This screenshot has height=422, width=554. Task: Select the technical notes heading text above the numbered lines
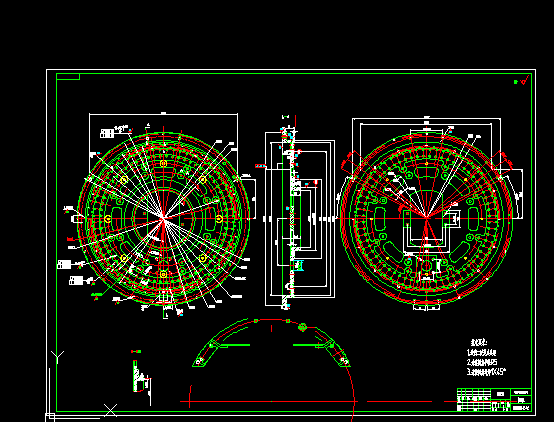pyautogui.click(x=479, y=342)
